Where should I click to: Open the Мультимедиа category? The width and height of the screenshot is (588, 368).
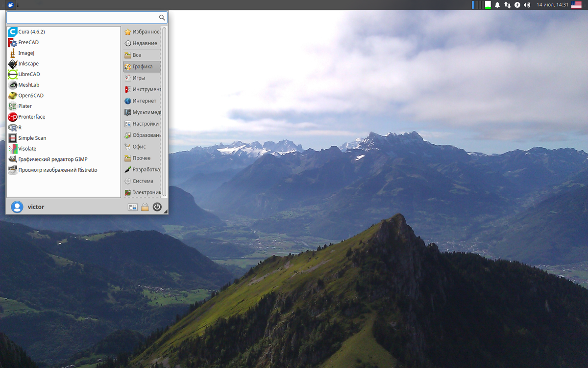(142, 112)
